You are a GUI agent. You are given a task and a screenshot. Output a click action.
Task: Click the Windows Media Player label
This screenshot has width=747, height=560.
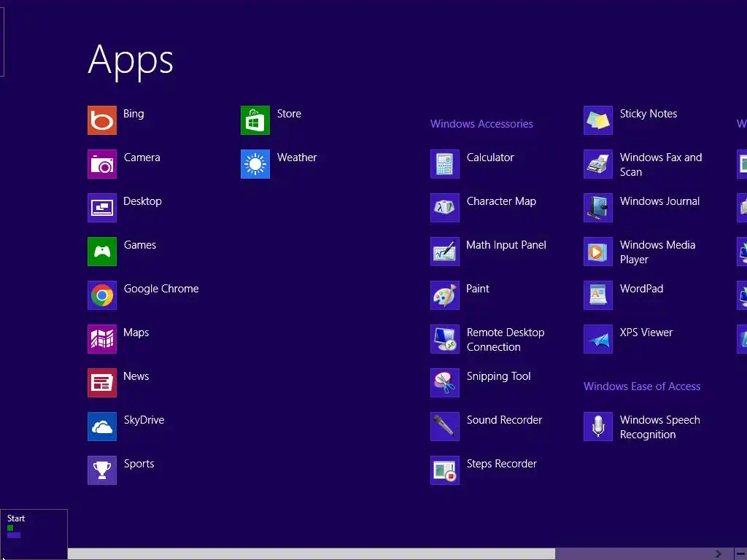(x=657, y=252)
